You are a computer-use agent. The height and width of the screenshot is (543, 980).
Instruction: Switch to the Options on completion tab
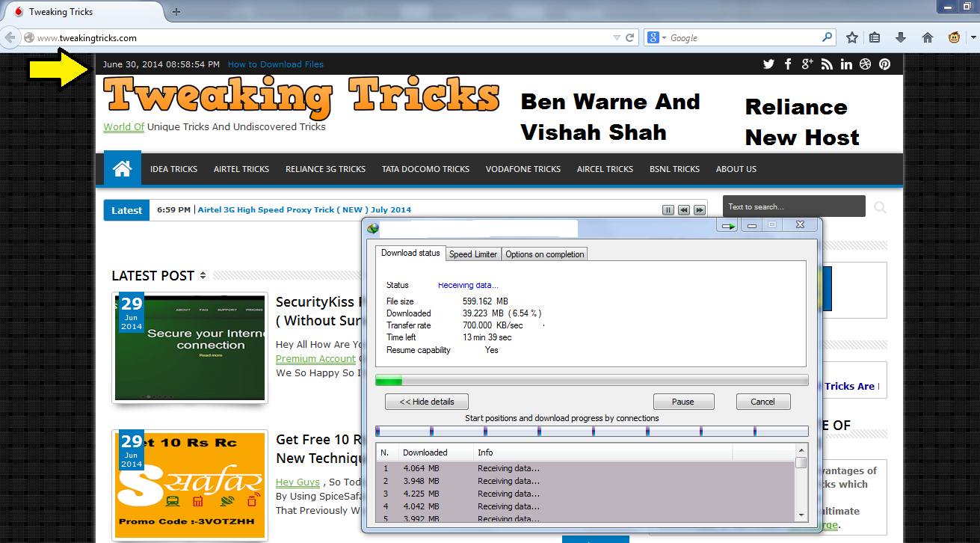pos(544,254)
